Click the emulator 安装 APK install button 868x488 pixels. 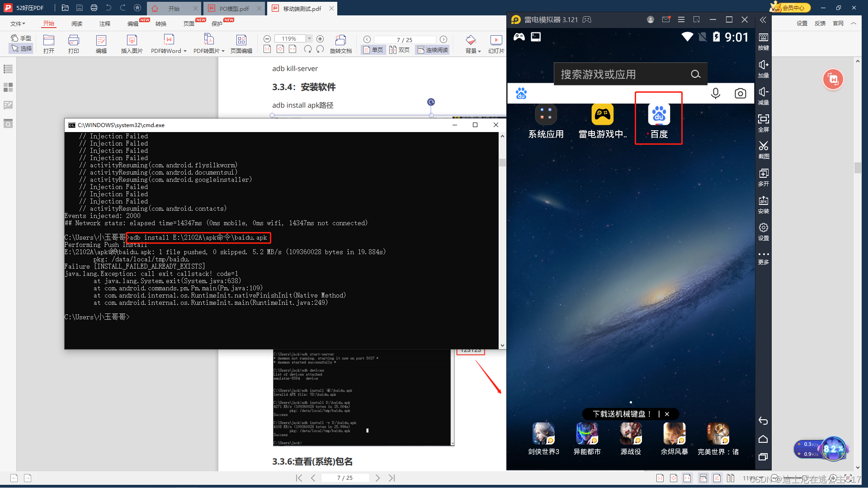tap(763, 204)
